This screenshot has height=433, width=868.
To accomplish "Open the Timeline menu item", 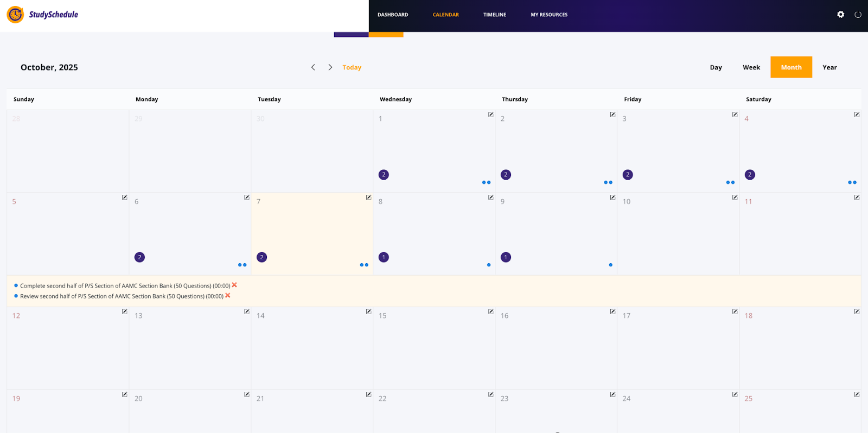I will tap(494, 15).
